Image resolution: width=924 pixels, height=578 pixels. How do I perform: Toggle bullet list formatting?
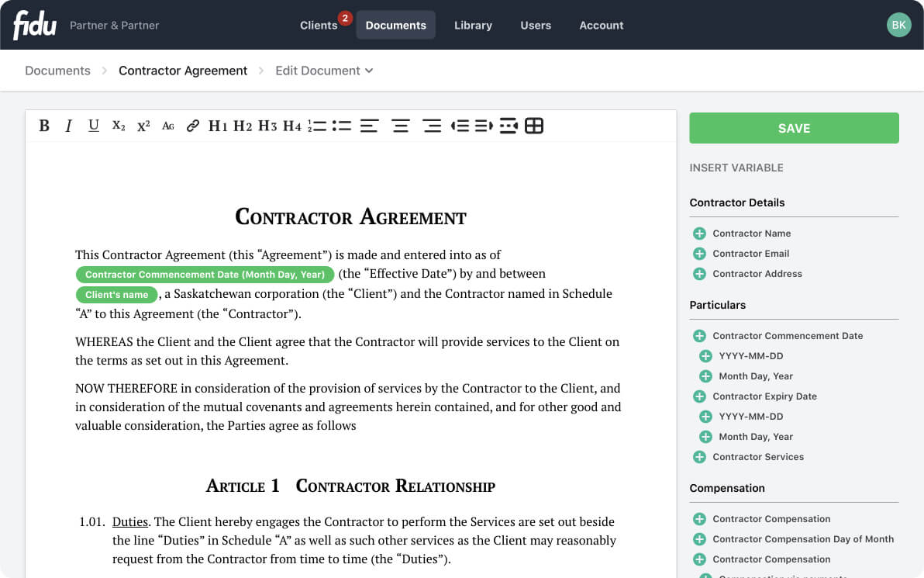tap(343, 126)
